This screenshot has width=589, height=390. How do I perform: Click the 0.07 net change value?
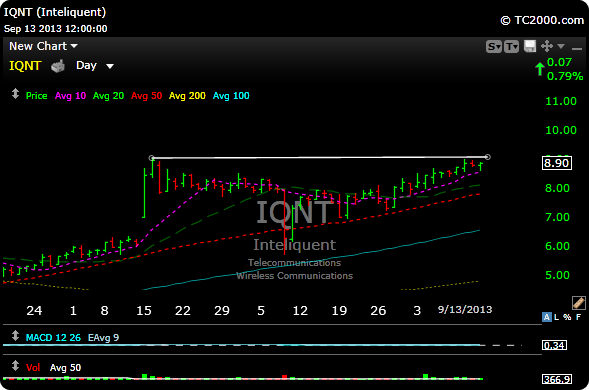[559, 62]
